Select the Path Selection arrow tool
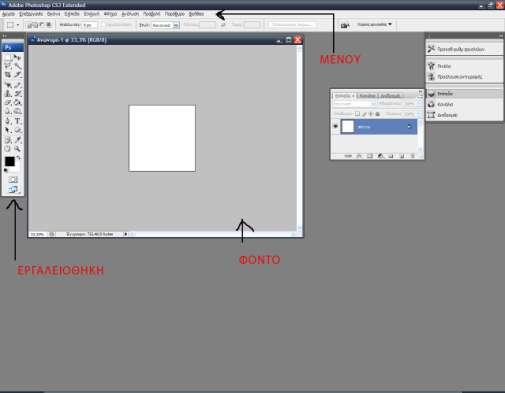The height and width of the screenshot is (393, 505). tap(8, 130)
